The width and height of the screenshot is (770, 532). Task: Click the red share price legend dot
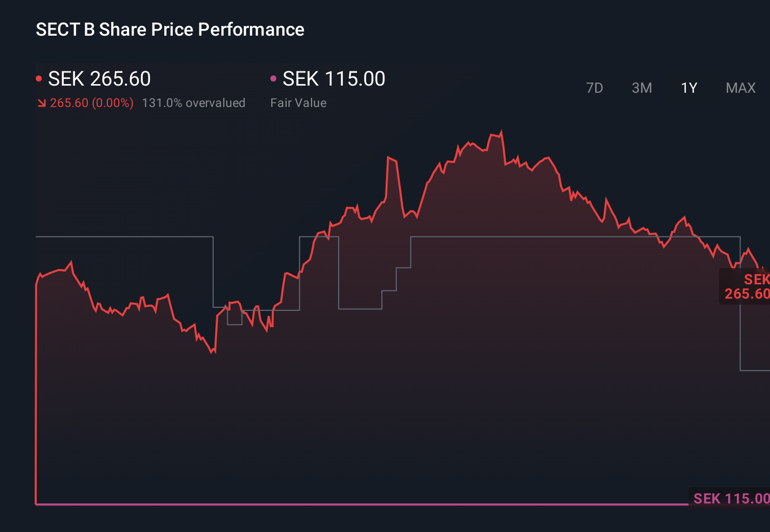coord(39,77)
